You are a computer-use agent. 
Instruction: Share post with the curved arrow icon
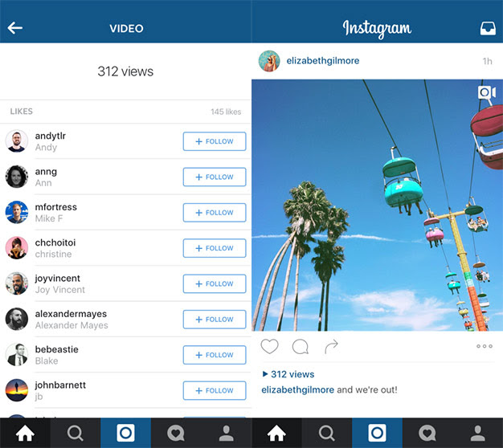point(331,346)
